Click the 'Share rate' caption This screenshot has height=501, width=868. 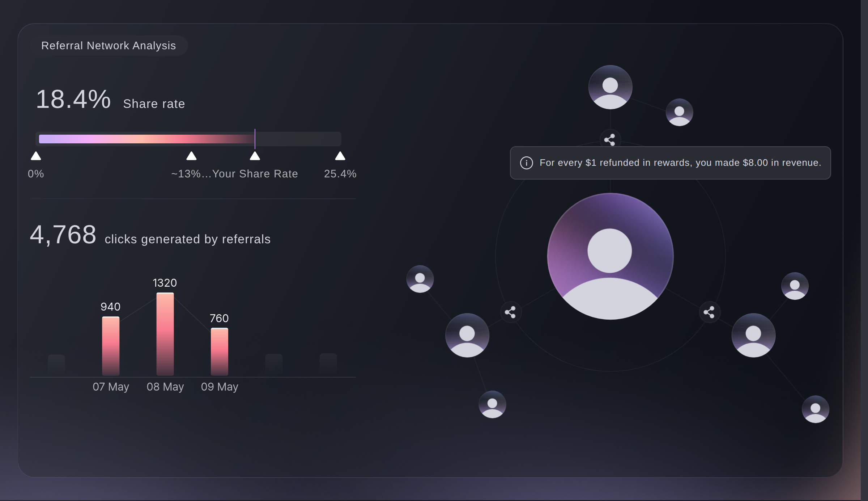(x=154, y=104)
